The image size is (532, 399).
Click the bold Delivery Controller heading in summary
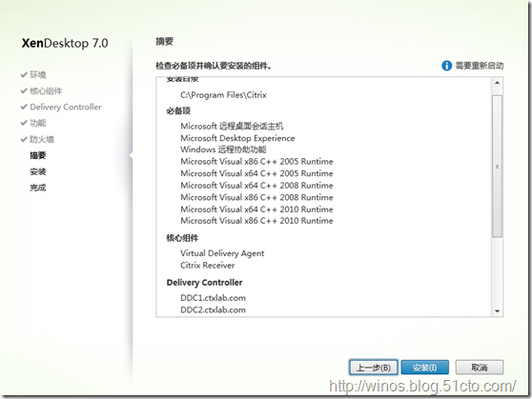[x=205, y=283]
